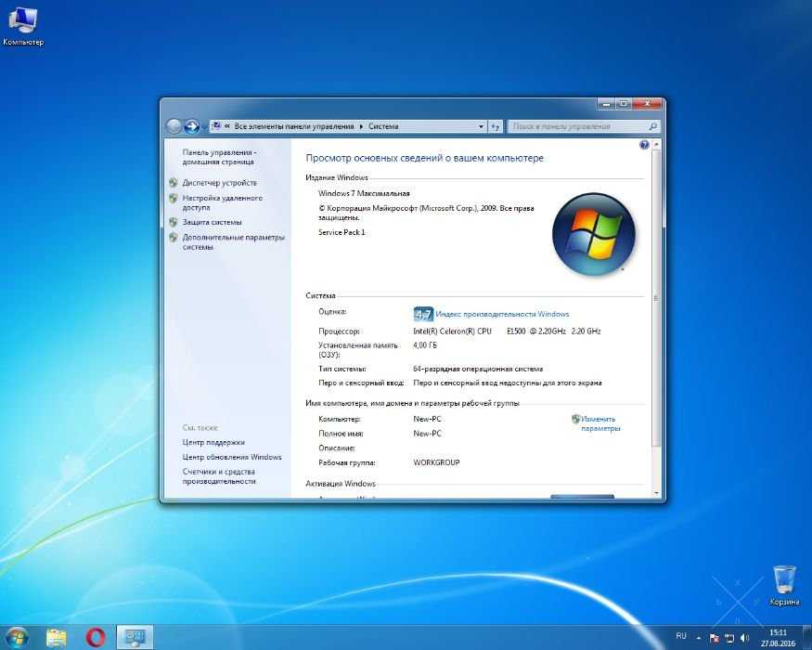This screenshot has width=812, height=650.
Task: Click the scrollbar up arrow
Action: coord(656,144)
